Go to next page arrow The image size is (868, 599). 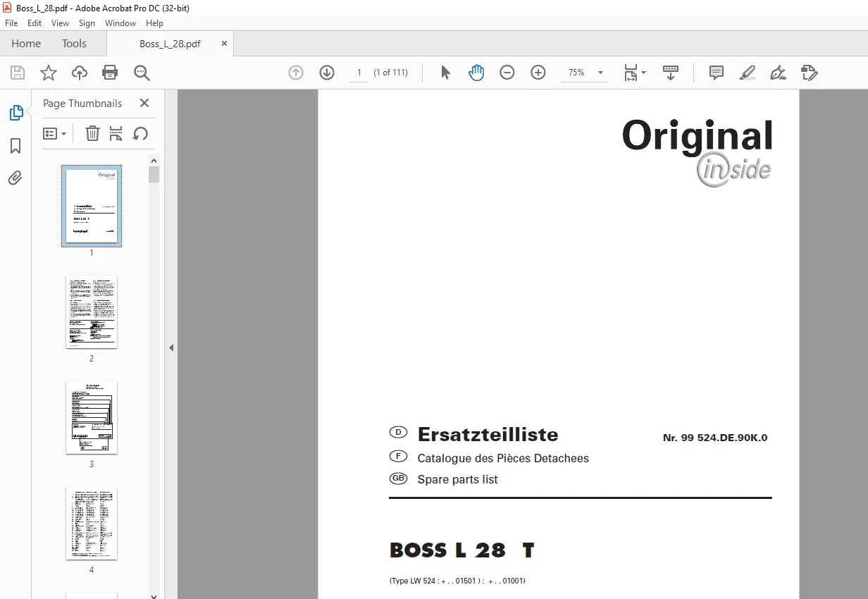coord(327,73)
